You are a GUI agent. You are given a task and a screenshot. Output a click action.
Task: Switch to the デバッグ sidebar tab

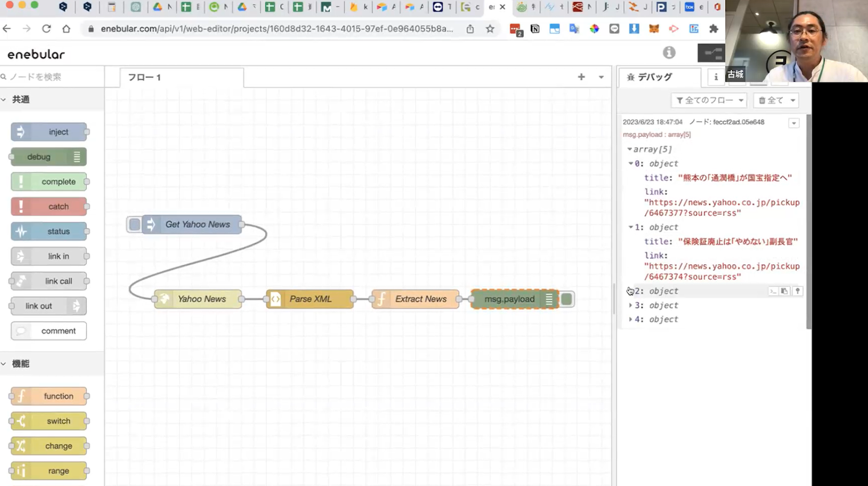[x=654, y=77]
